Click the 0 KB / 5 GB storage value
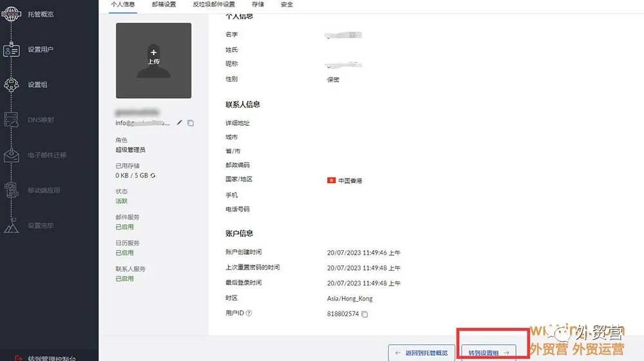 [x=131, y=175]
